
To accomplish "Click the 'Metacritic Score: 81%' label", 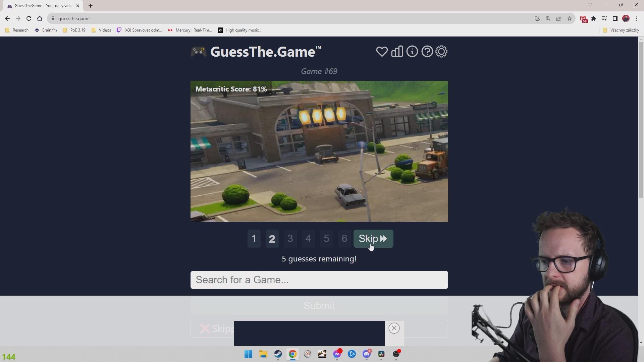I will 231,89.
